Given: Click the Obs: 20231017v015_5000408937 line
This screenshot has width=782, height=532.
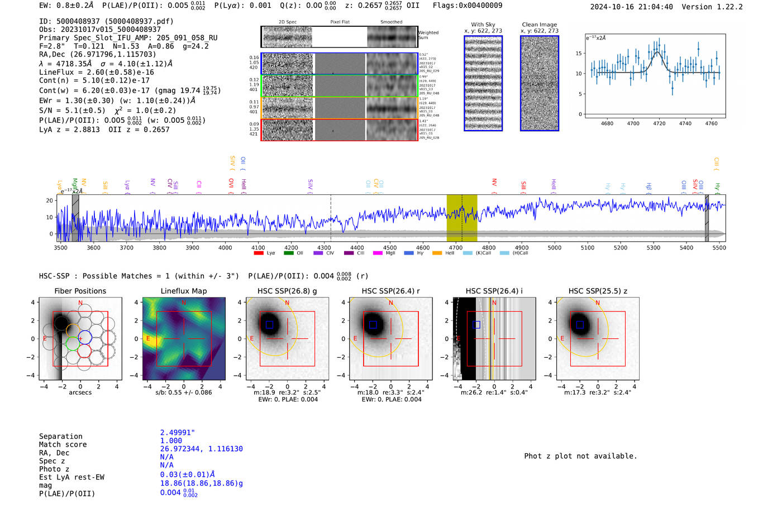Looking at the screenshot, I should 100,30.
